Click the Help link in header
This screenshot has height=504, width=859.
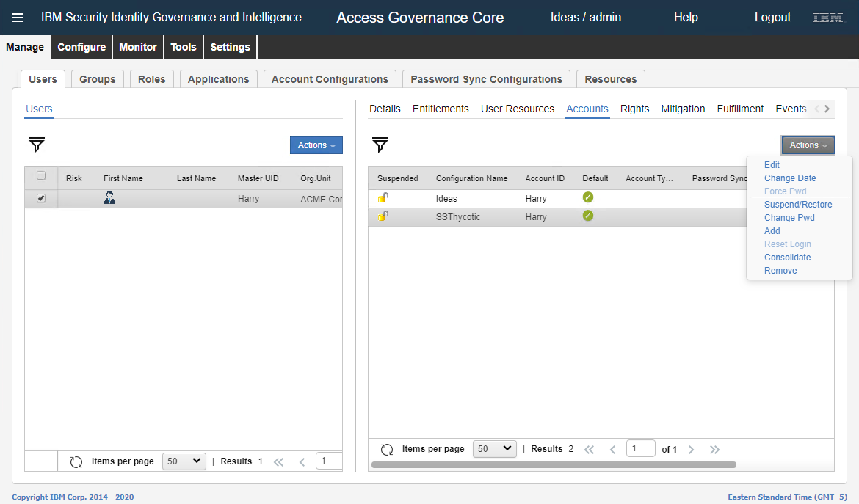tap(686, 18)
